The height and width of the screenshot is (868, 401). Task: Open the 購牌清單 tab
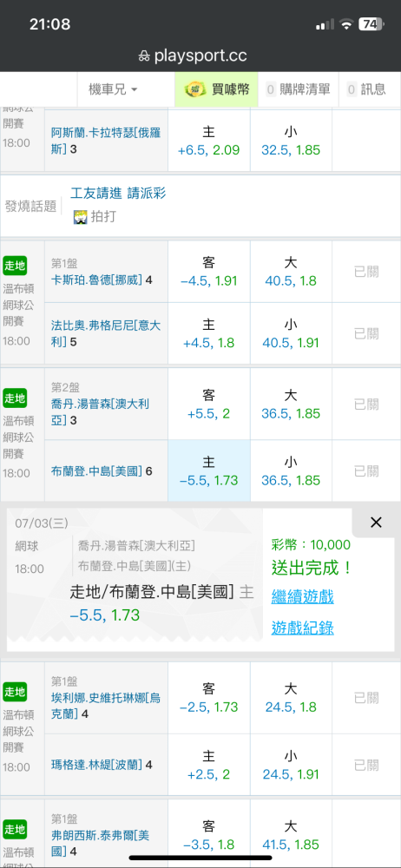(299, 89)
